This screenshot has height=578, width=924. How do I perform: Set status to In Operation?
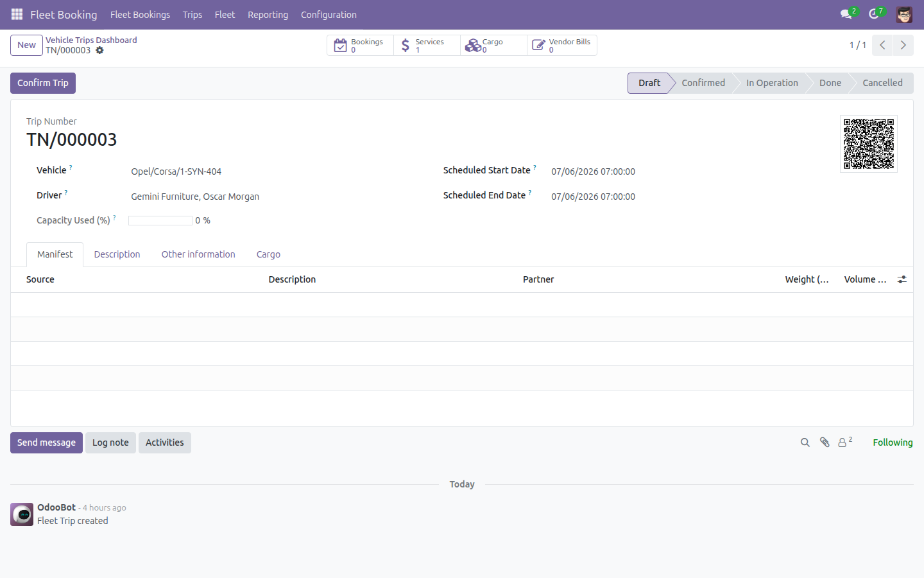point(772,83)
